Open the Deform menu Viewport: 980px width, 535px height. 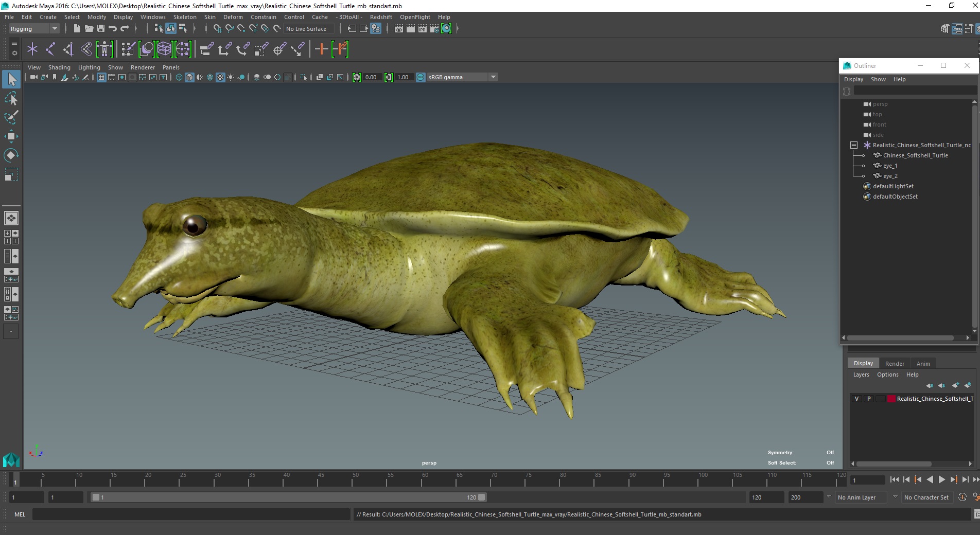click(x=233, y=17)
